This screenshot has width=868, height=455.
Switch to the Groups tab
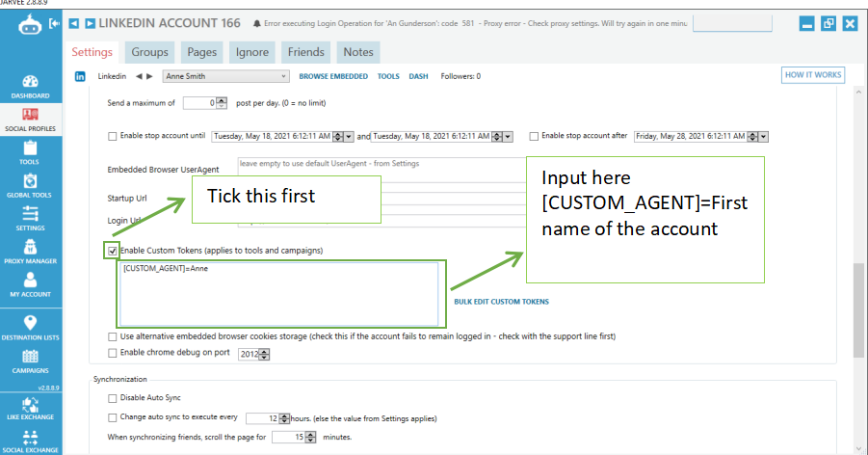(x=149, y=52)
